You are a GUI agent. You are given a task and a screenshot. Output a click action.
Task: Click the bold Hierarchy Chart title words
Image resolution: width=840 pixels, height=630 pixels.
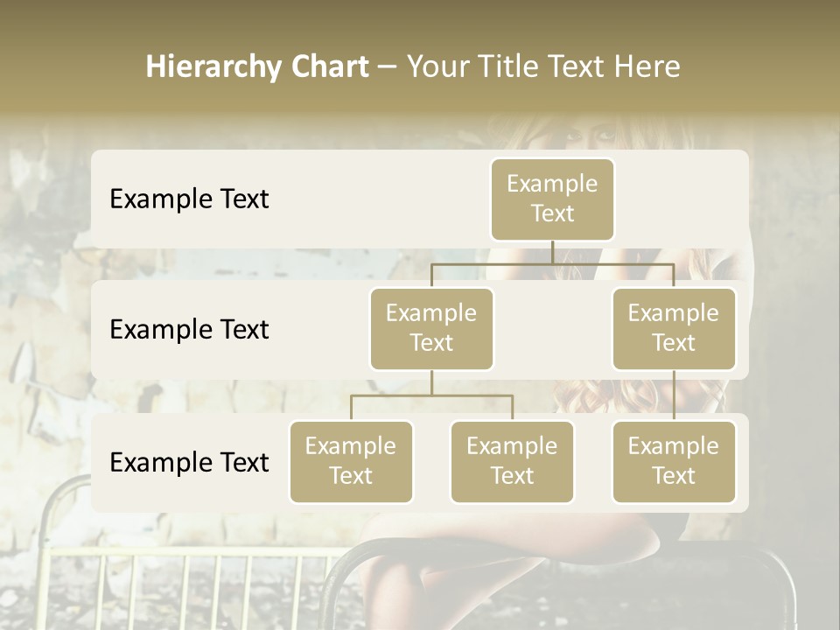(257, 66)
